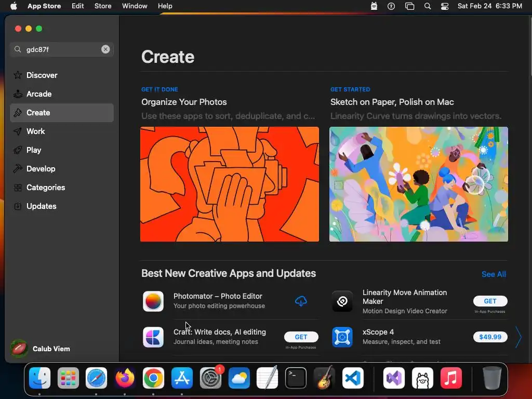Open Sketch on Paper story image

point(419,184)
